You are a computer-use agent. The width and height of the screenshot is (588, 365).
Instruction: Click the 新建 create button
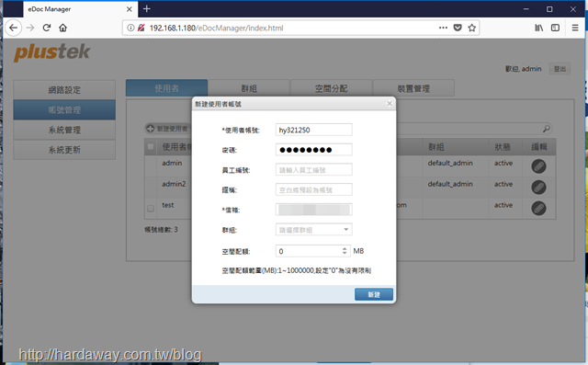pos(374,294)
